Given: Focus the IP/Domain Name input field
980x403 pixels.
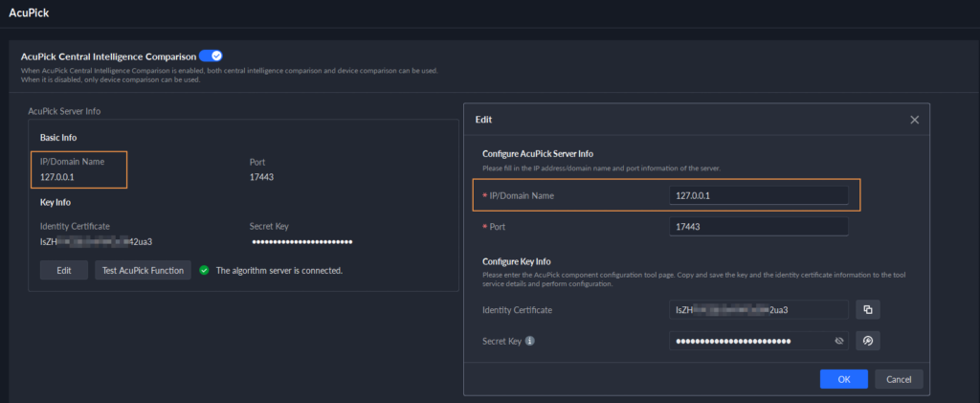Looking at the screenshot, I should coord(758,195).
